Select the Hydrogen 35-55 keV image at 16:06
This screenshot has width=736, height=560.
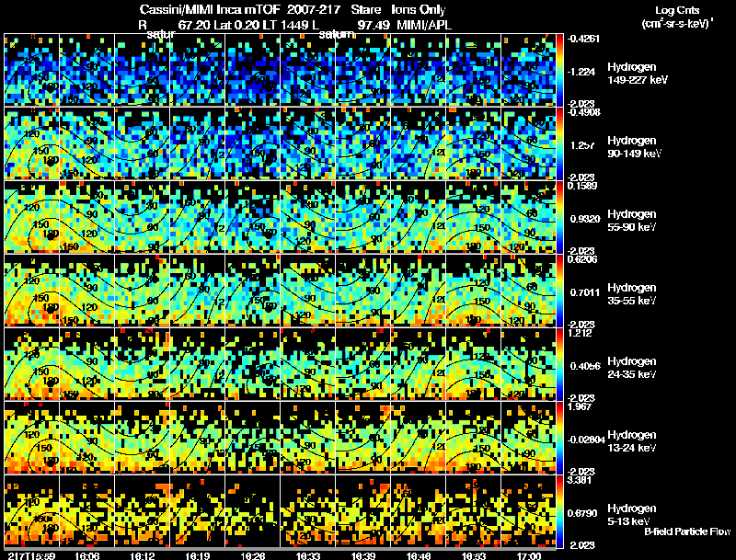(86, 291)
